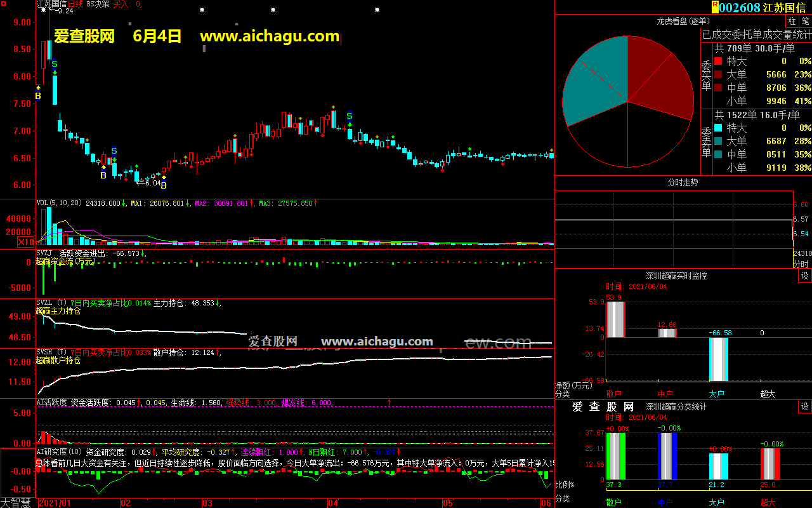Click the S sell signal near April peak

(349, 116)
